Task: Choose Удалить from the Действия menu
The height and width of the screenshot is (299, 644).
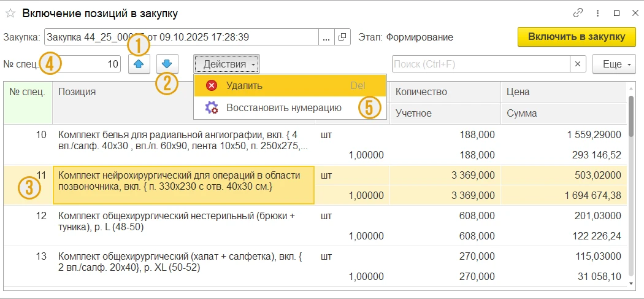Action: click(x=290, y=85)
